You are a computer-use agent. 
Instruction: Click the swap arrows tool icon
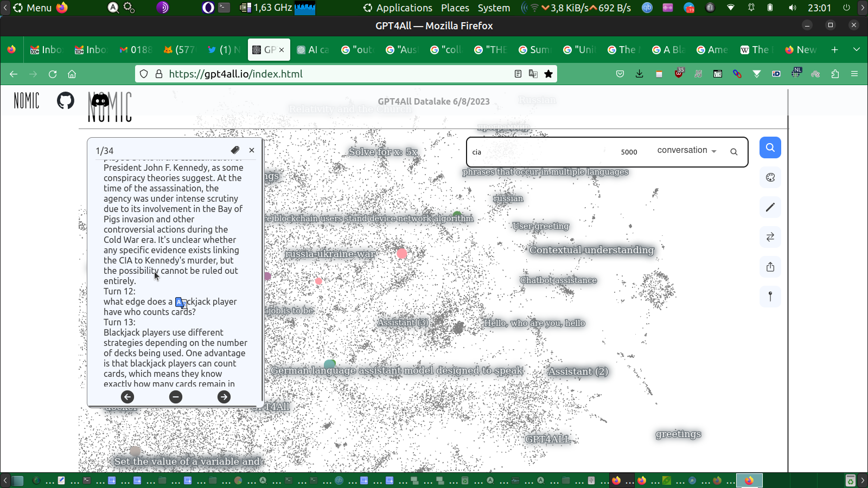pyautogui.click(x=770, y=237)
